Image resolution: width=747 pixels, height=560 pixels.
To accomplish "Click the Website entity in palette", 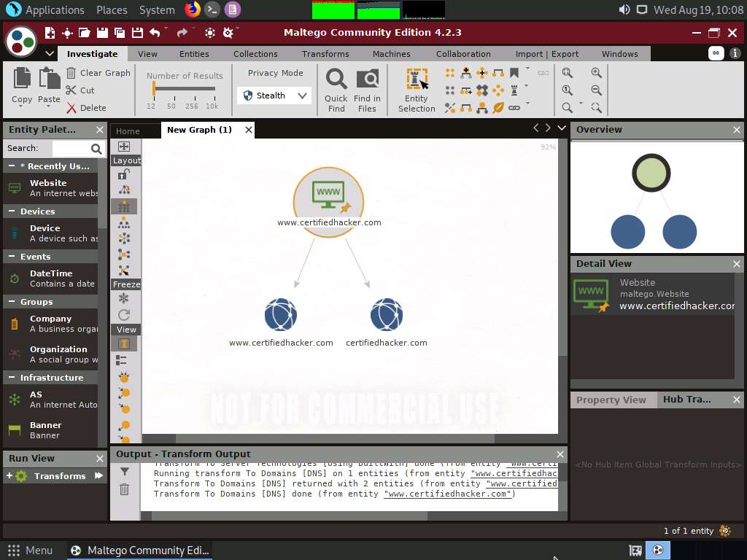I will 50,188.
